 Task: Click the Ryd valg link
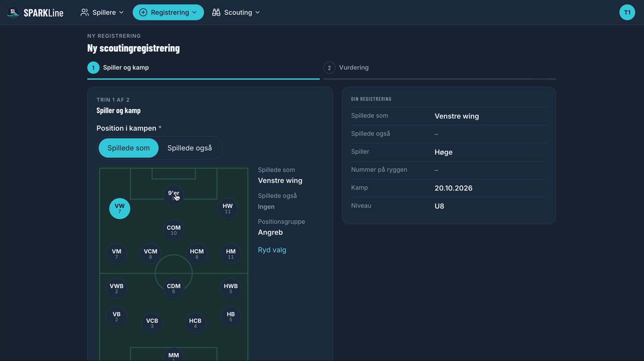[272, 250]
